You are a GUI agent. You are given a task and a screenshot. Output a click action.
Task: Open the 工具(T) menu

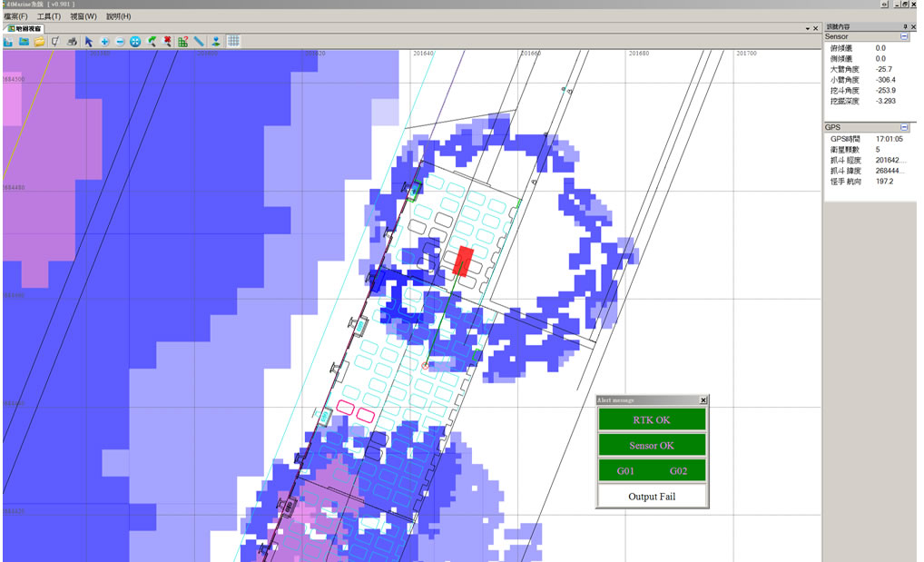(49, 16)
